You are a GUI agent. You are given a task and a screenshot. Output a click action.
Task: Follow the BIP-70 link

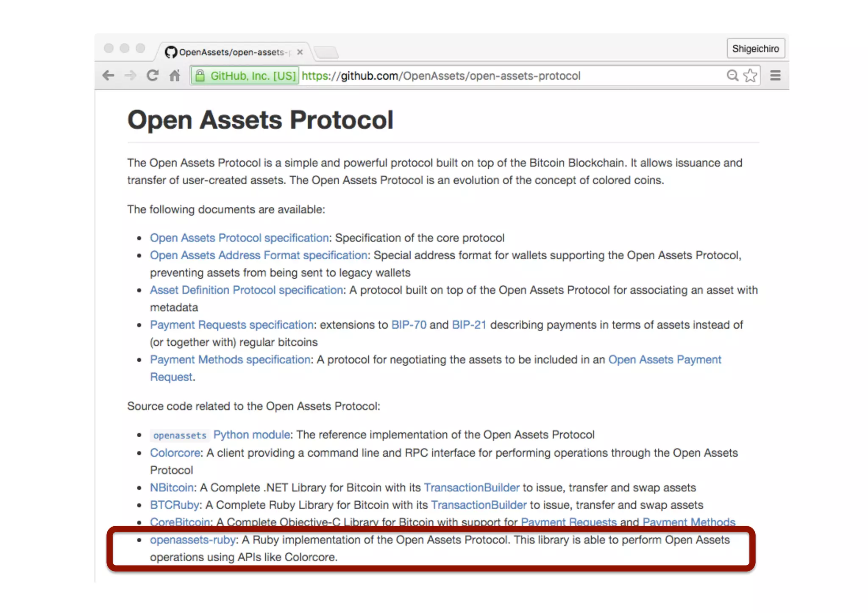click(409, 325)
